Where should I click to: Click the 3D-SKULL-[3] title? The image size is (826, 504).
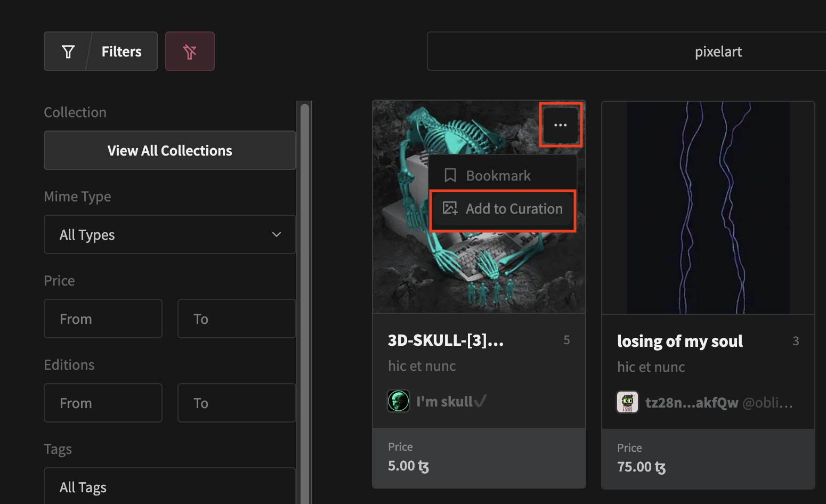pos(446,340)
